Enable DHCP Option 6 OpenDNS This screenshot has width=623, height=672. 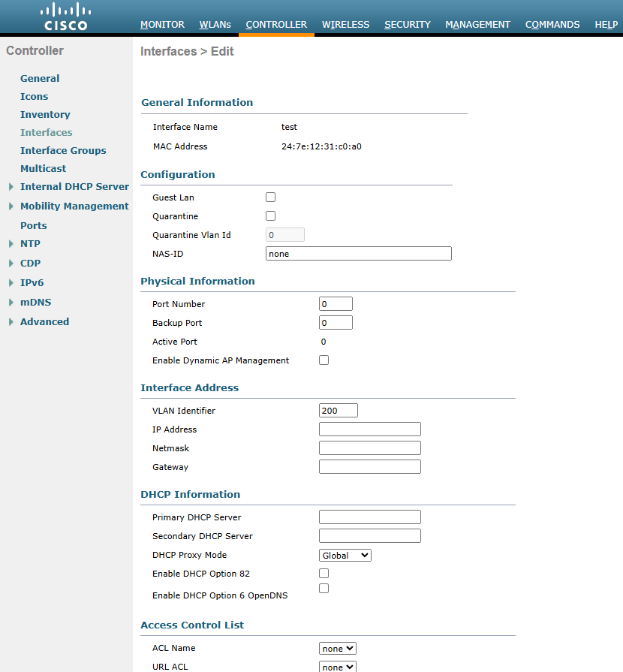[x=324, y=588]
